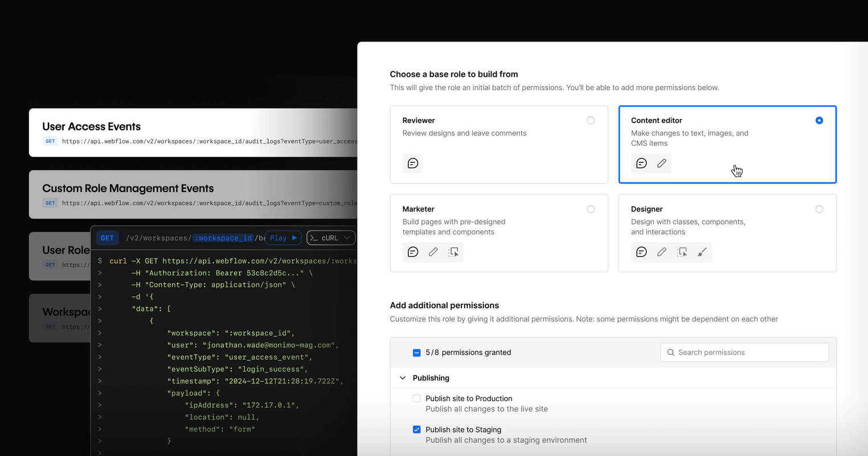
Task: Enable Publish site to Production permission
Action: 416,398
